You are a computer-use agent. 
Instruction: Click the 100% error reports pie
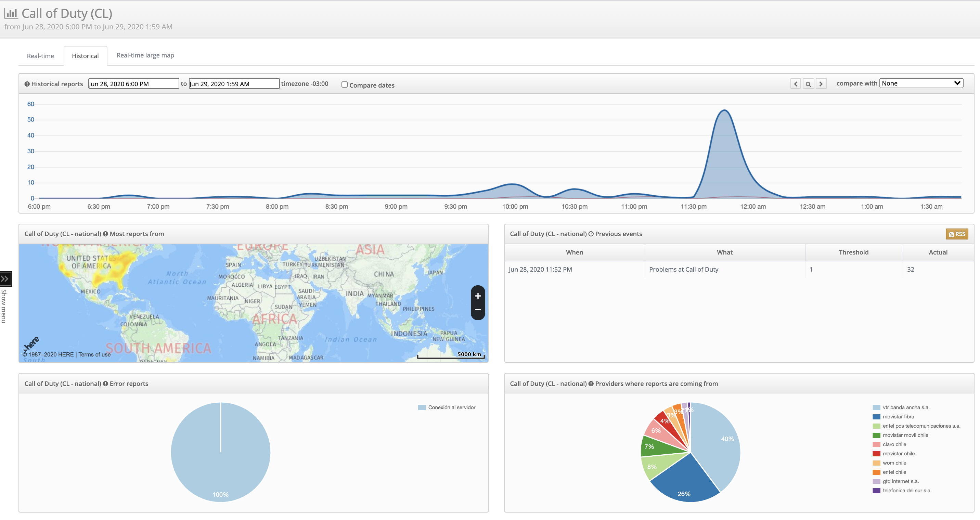click(x=221, y=452)
